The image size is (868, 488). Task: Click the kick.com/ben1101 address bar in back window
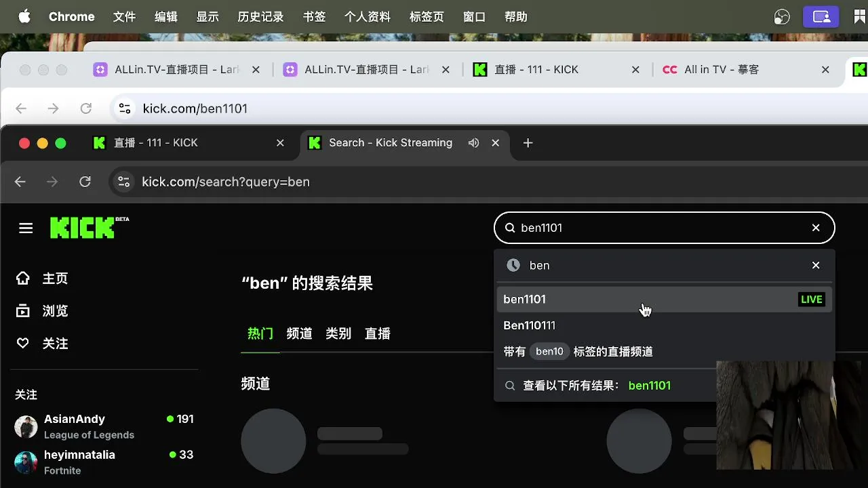pos(488,108)
